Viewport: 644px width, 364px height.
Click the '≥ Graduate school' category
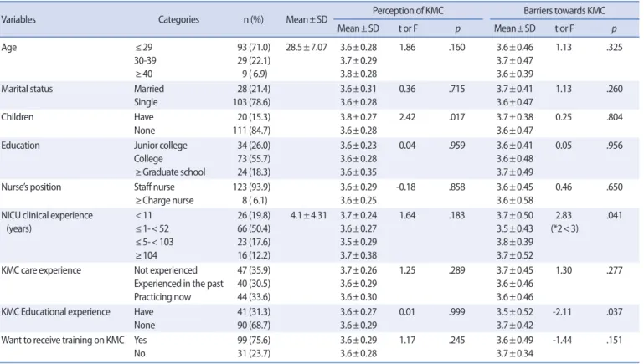170,172
